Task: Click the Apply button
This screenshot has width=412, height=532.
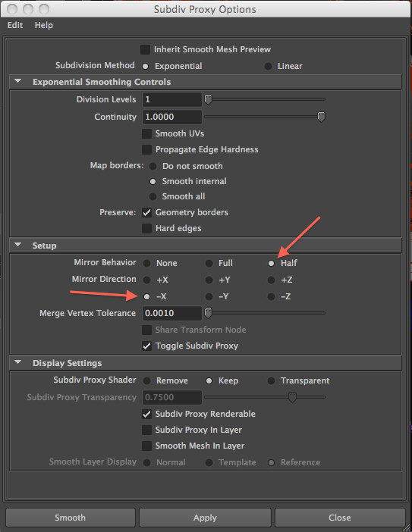Action: pyautogui.click(x=205, y=518)
